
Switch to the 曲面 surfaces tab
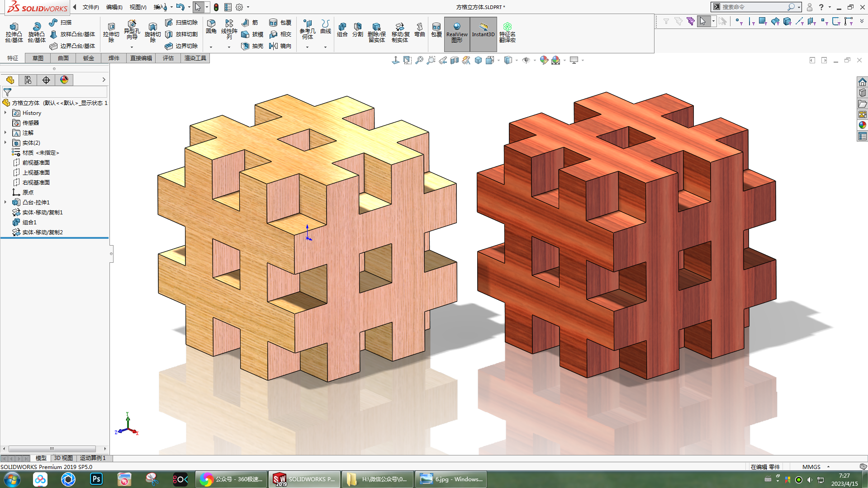coord(63,58)
